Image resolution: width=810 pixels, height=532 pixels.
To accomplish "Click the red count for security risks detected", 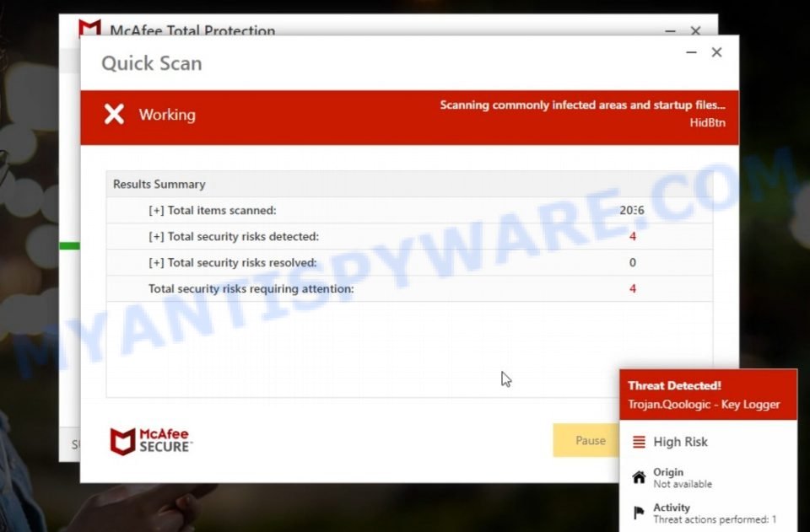I will (x=633, y=236).
